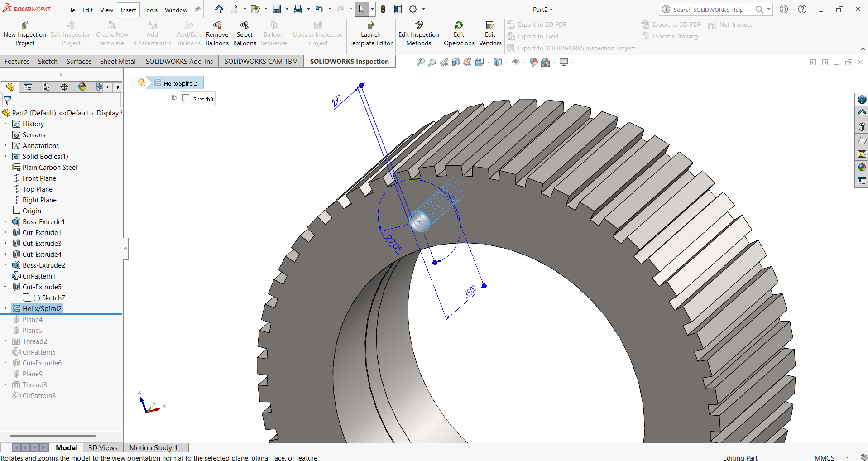Click the Edit Appearance color ball icon
Viewport: 868px width, 461px height.
click(534, 62)
